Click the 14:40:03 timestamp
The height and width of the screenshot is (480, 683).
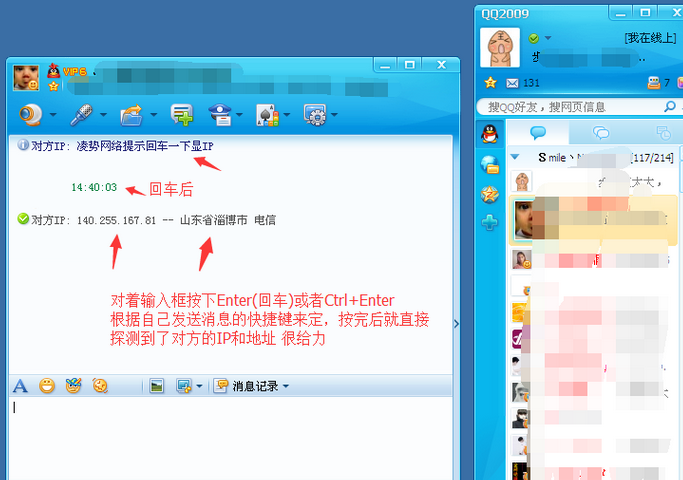(x=94, y=187)
